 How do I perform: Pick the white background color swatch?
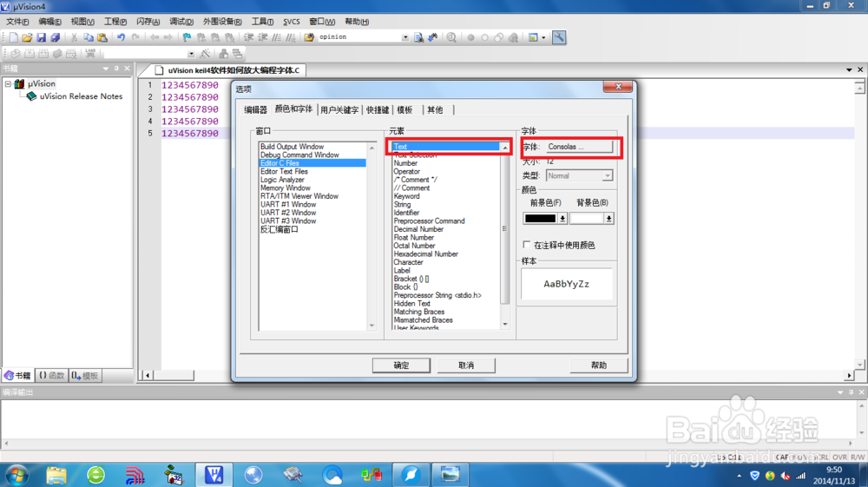(x=586, y=218)
